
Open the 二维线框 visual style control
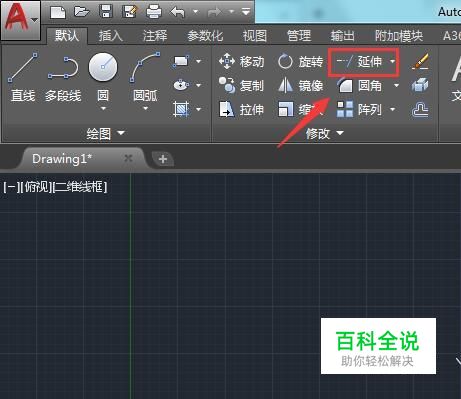tap(80, 187)
